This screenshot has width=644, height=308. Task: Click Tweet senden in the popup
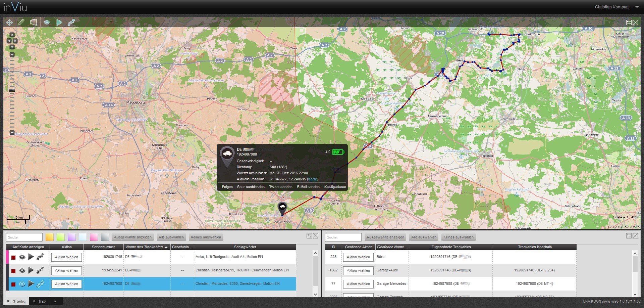281,187
